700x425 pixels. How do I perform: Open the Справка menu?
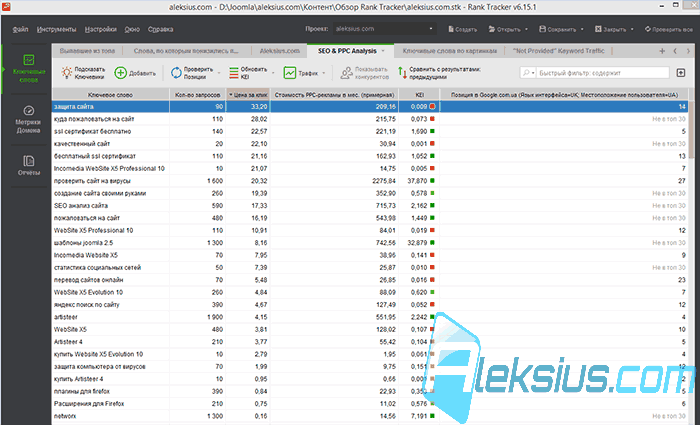coord(160,29)
